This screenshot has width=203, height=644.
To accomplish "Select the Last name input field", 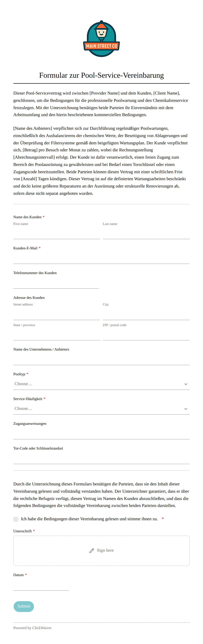I will (x=146, y=233).
